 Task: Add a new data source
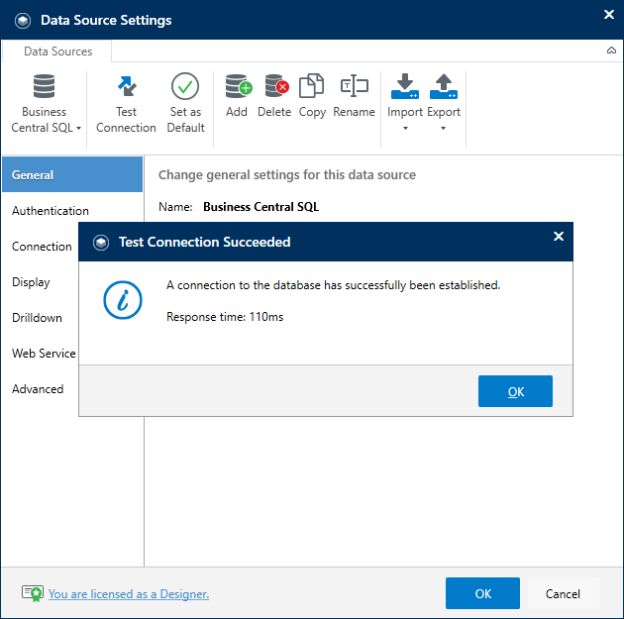point(237,96)
